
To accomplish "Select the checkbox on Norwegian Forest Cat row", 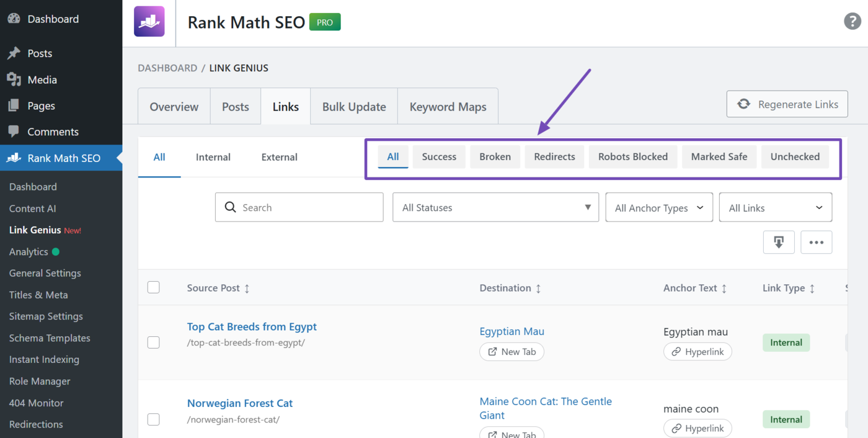I will 153,419.
